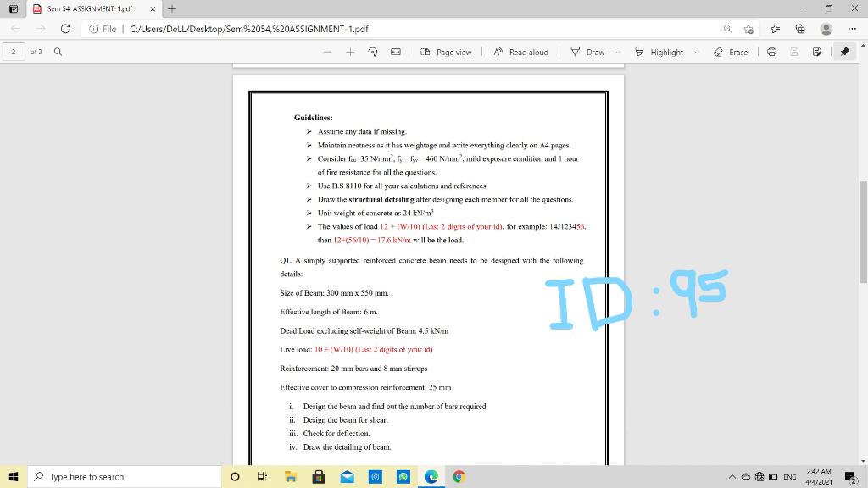868x488 pixels.
Task: Open the browser profile avatar
Action: (x=826, y=29)
